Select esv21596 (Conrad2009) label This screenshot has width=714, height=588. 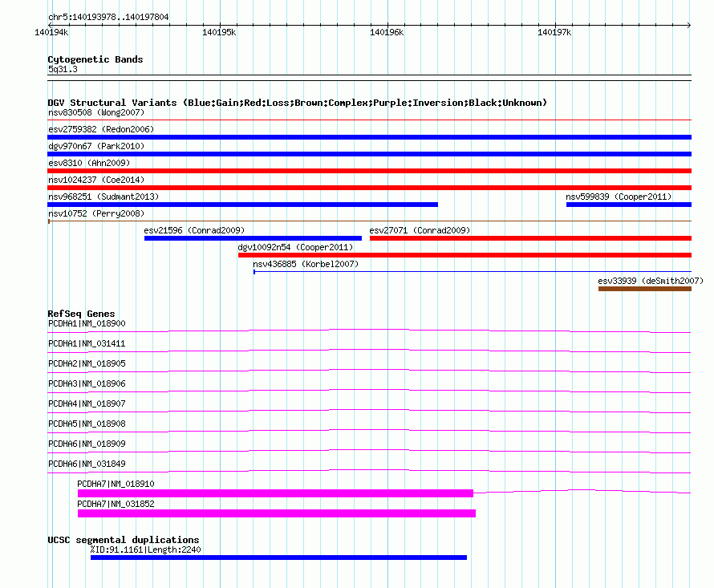(194, 230)
